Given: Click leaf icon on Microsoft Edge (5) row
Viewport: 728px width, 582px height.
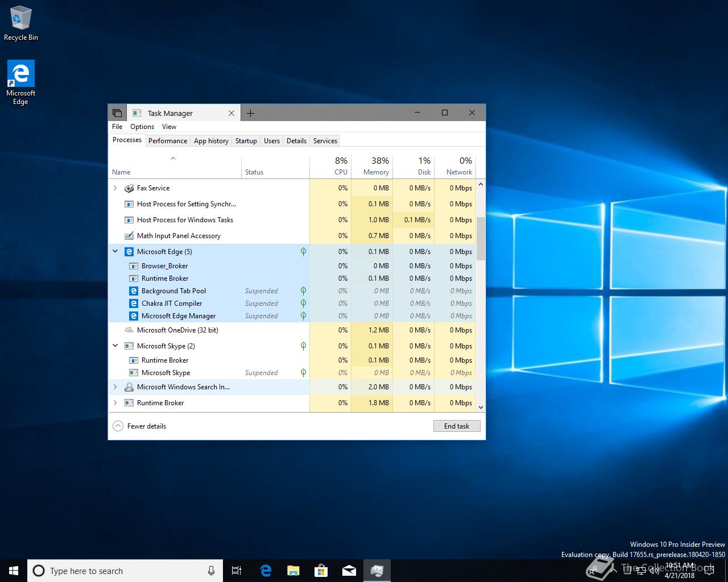Looking at the screenshot, I should click(x=303, y=252).
